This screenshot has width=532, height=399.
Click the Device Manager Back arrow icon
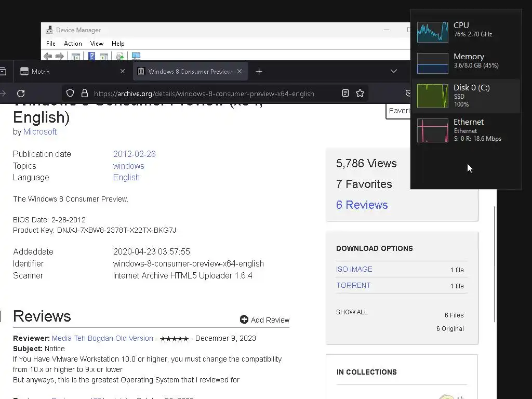coord(48,56)
